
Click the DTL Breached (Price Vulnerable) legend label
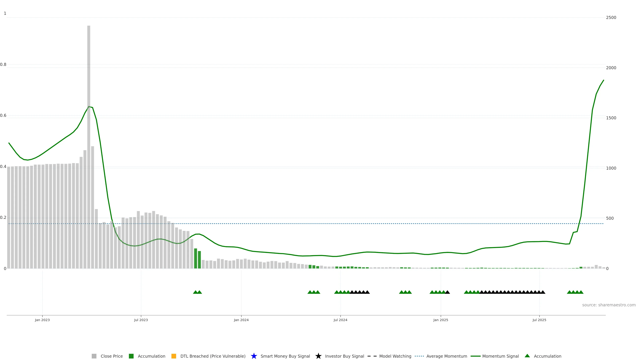tap(213, 356)
